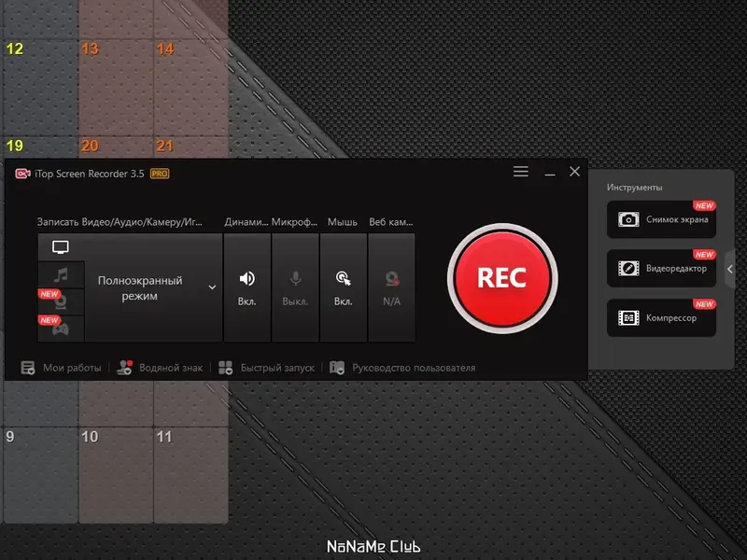Collapse the Инструменты side panel arrow
The width and height of the screenshot is (747, 560).
tap(730, 269)
